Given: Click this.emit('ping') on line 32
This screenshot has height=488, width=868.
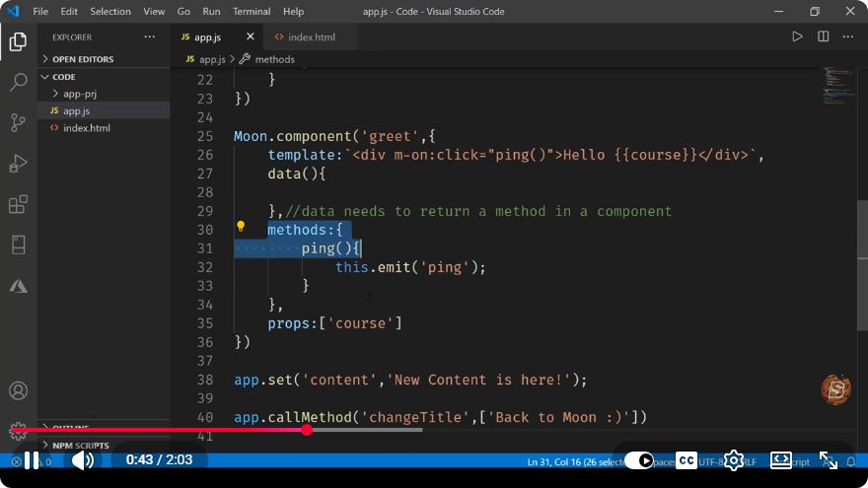Looking at the screenshot, I should pos(410,267).
